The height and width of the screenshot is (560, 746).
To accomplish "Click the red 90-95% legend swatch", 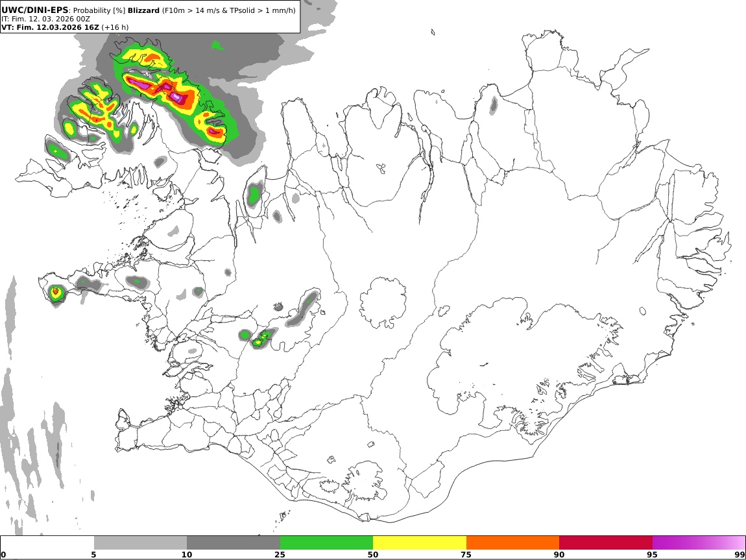I will tap(606, 543).
